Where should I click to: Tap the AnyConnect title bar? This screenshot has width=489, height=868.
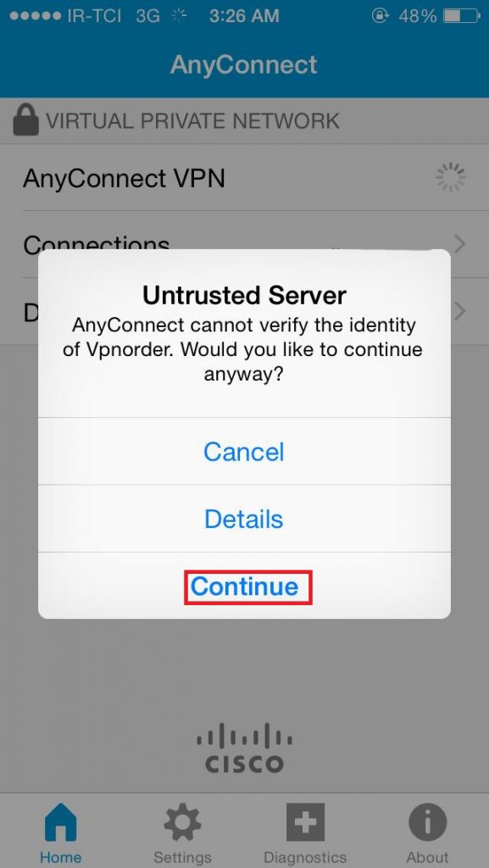[244, 64]
